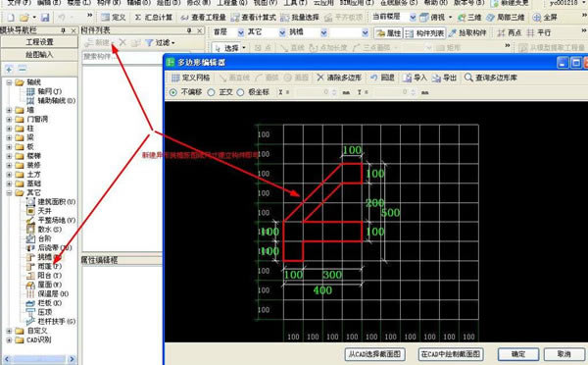This screenshot has height=365, width=588.
Task: Open the 当前楼层 dropdown
Action: point(413,18)
